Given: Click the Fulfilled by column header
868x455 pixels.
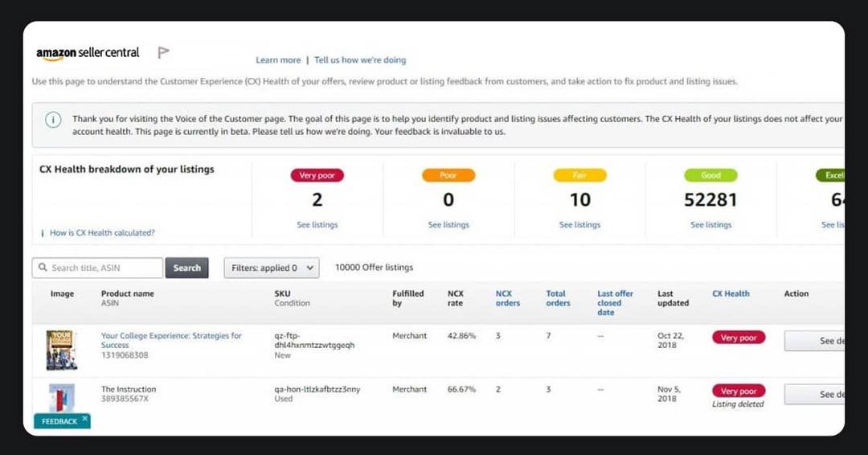Looking at the screenshot, I should click(408, 298).
